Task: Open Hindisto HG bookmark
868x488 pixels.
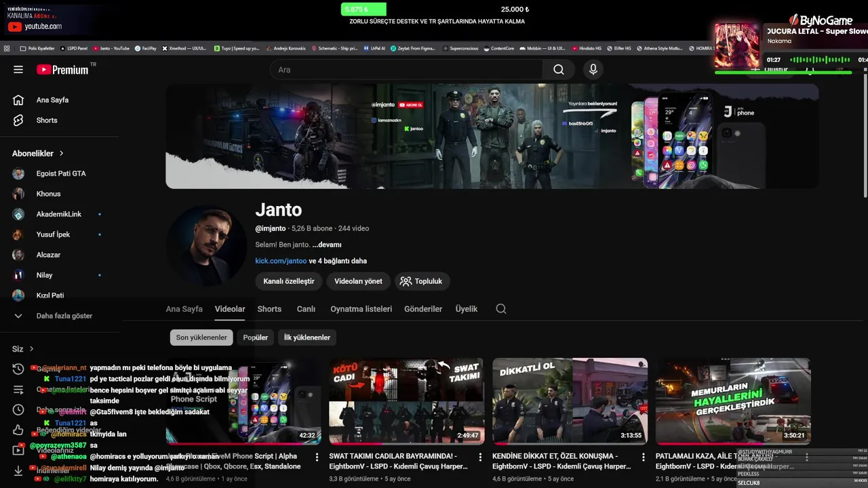Action: (587, 49)
